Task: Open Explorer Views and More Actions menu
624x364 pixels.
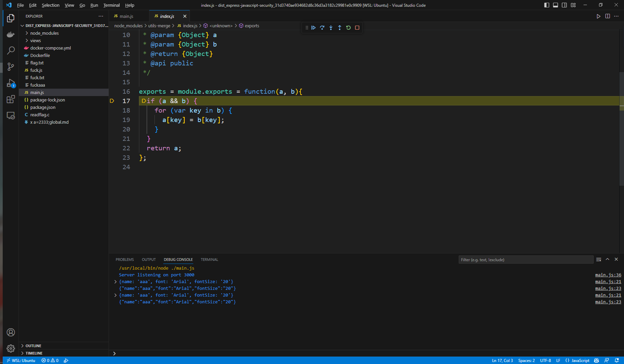Action: (x=101, y=16)
